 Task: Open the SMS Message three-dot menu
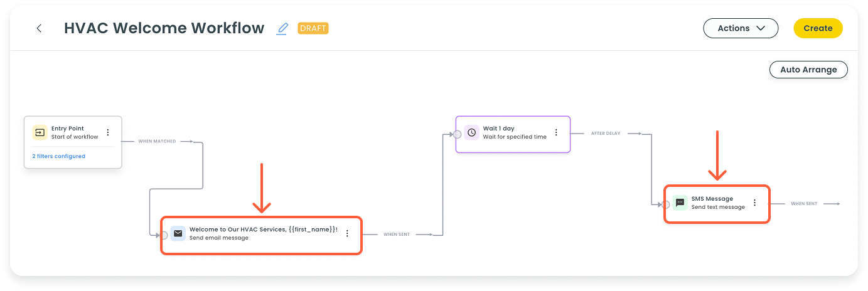pos(754,203)
